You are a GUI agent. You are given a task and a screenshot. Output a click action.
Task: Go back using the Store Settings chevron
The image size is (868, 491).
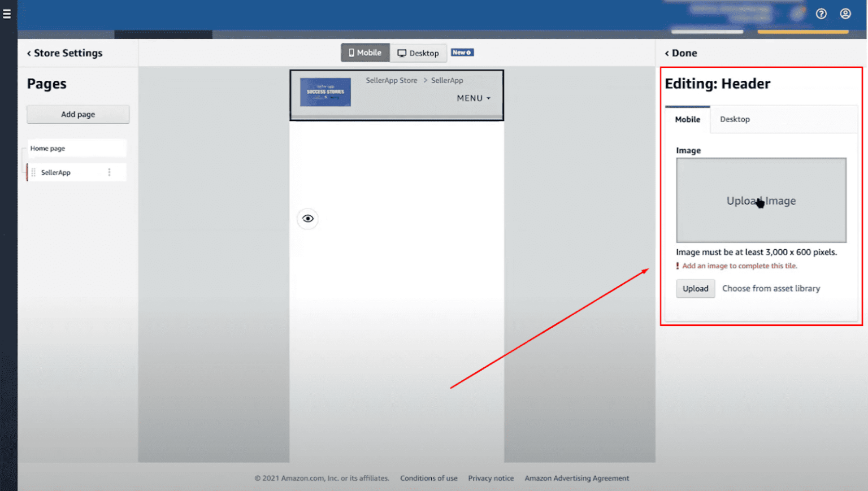click(28, 53)
